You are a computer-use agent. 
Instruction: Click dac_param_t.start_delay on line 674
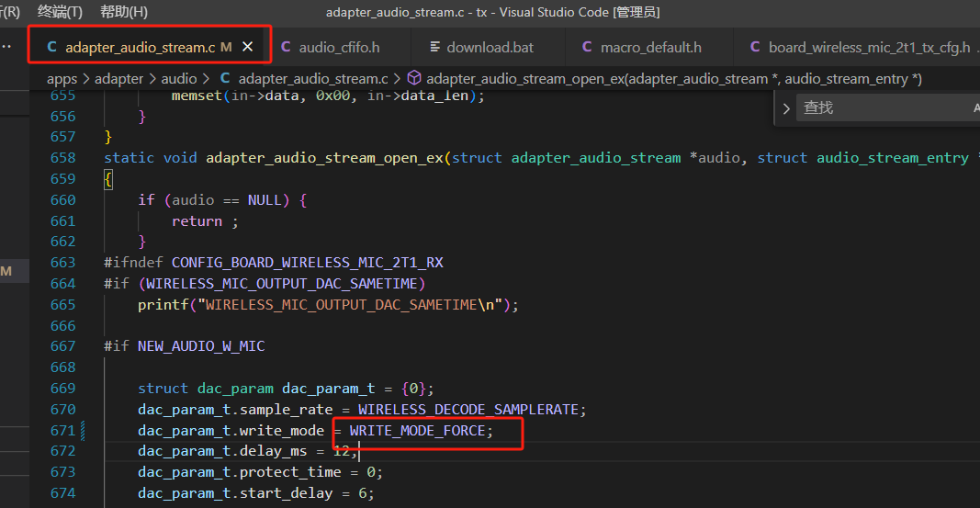[x=235, y=493]
